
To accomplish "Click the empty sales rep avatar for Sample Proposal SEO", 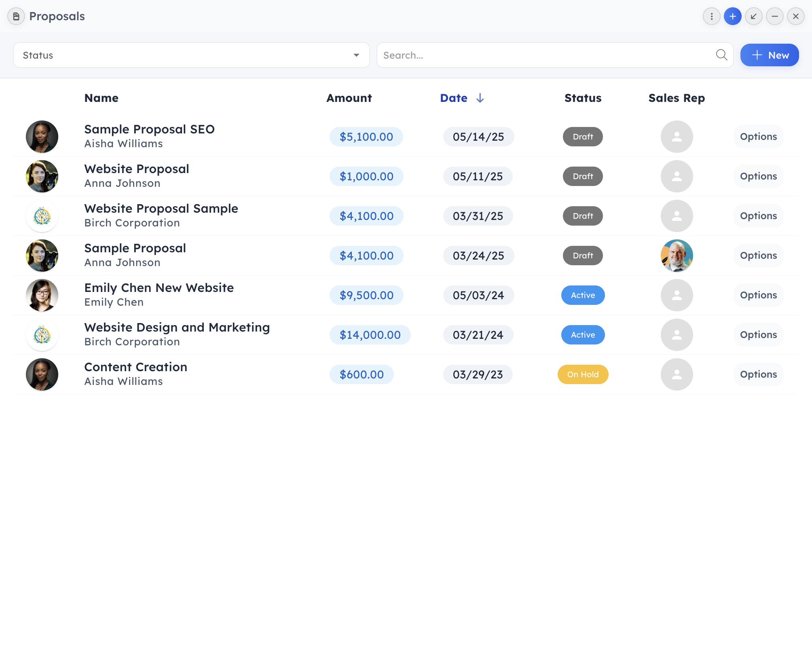I will tap(677, 137).
